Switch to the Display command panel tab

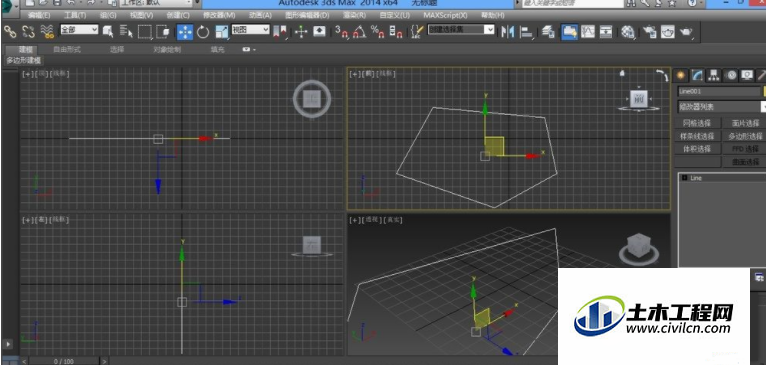(747, 75)
